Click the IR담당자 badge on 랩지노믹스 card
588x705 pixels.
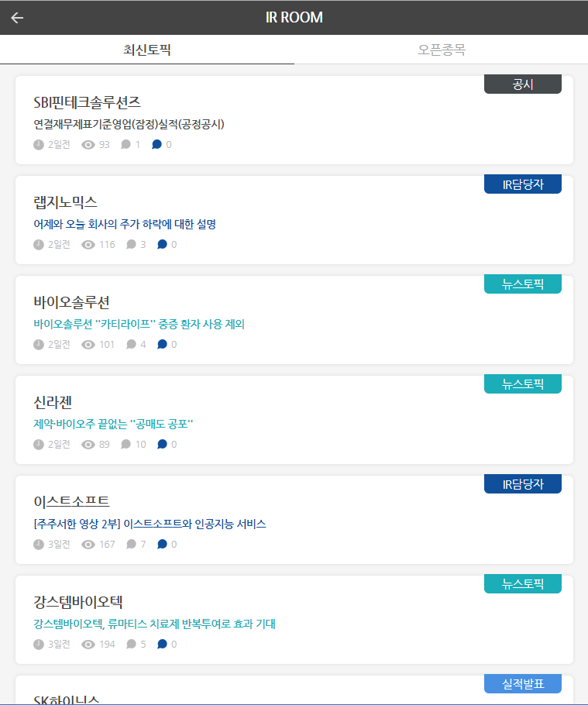coord(523,184)
